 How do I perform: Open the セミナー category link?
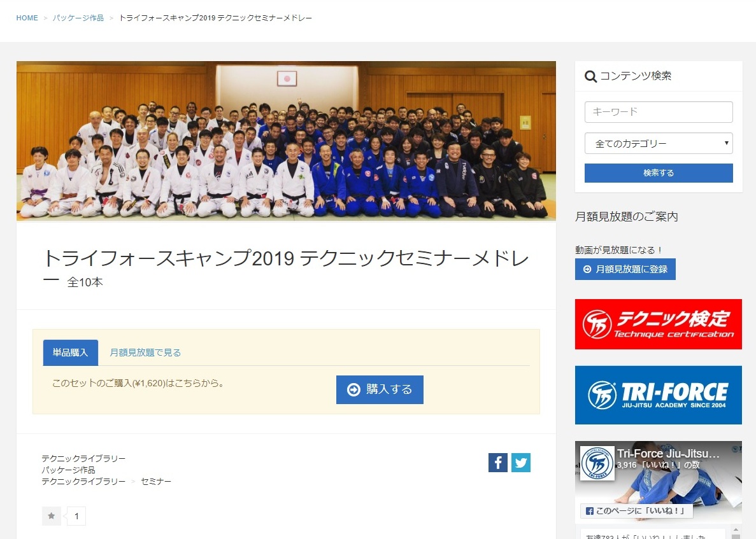pyautogui.click(x=156, y=481)
